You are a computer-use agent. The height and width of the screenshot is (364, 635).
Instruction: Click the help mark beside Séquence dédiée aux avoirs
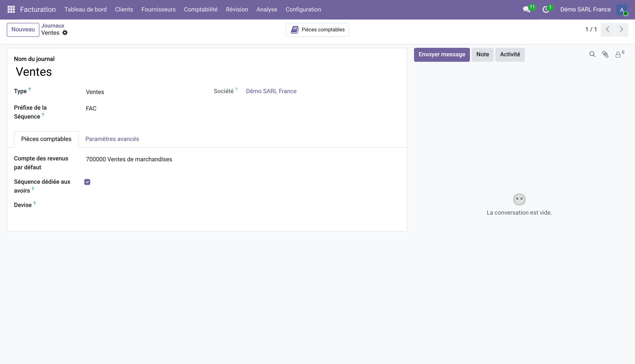pos(33,189)
